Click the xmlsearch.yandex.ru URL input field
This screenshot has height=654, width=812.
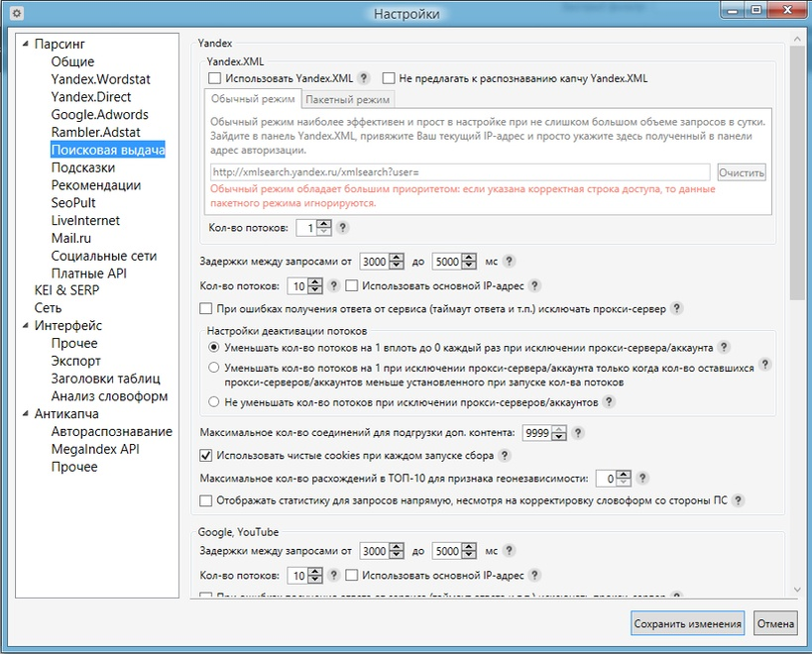(x=460, y=172)
